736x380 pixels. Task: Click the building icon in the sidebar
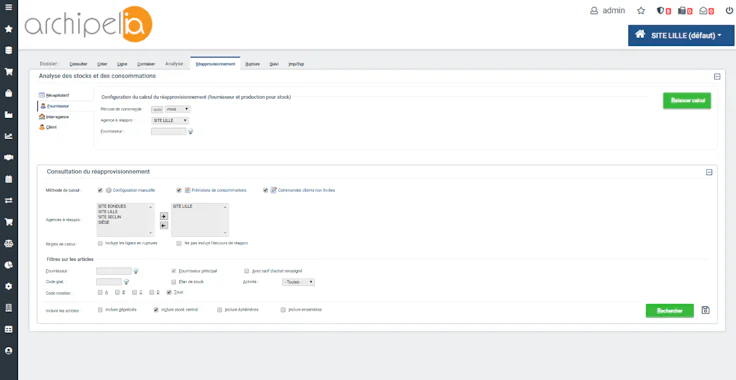click(8, 308)
